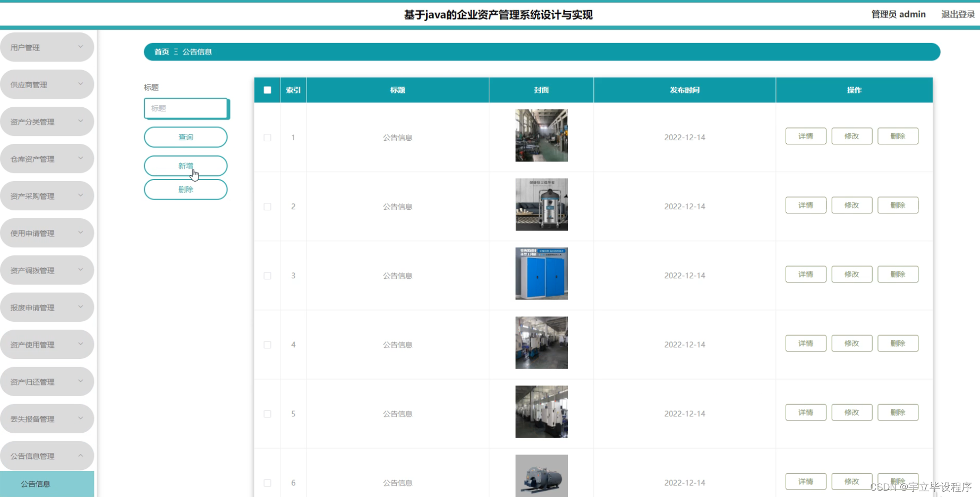This screenshot has width=980, height=497.
Task: Open the boiler cover image in row 6
Action: point(541,476)
